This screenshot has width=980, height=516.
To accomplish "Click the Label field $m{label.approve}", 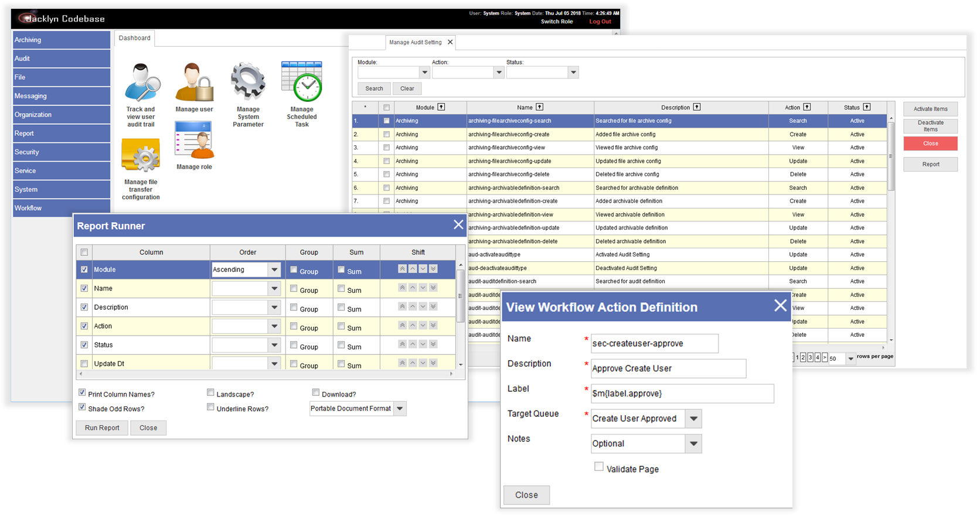I will point(682,394).
